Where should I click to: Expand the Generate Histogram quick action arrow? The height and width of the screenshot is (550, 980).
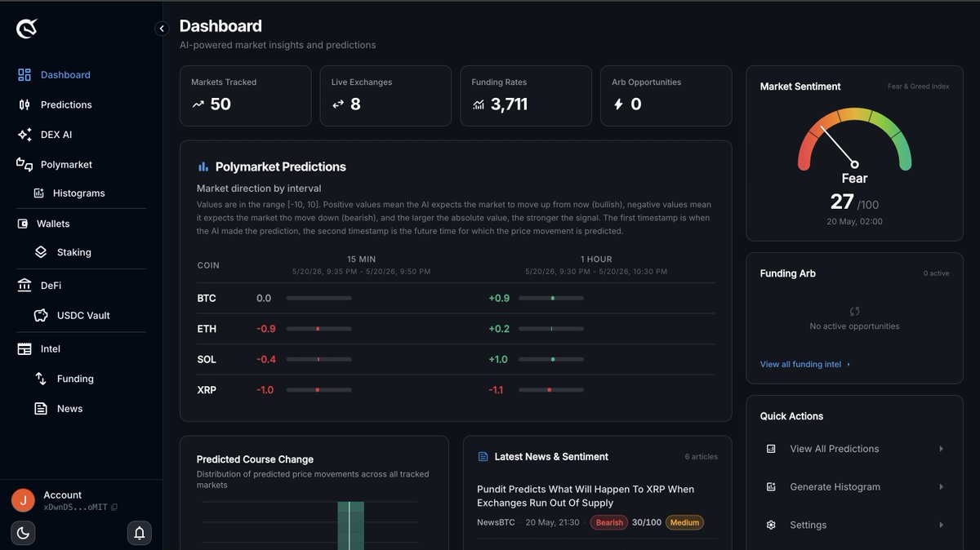(941, 487)
